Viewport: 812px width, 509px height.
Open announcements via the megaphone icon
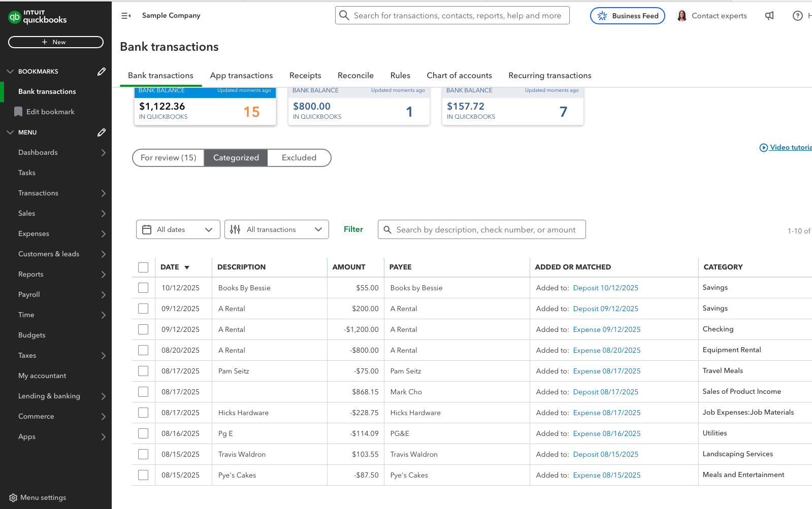click(769, 16)
